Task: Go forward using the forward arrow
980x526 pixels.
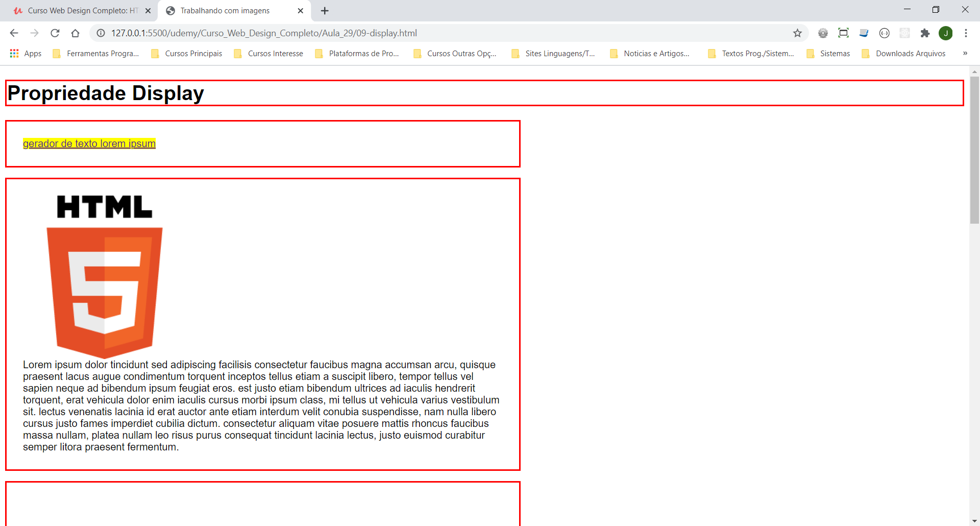Action: 34,33
